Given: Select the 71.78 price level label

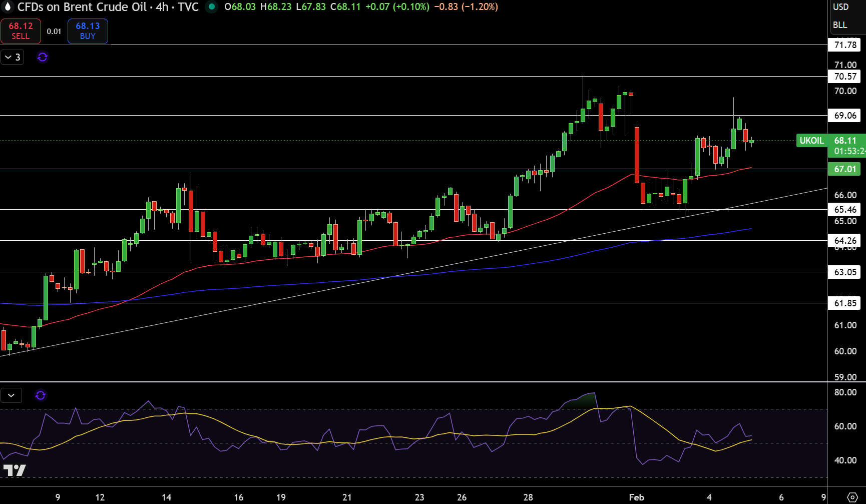Looking at the screenshot, I should pos(845,45).
